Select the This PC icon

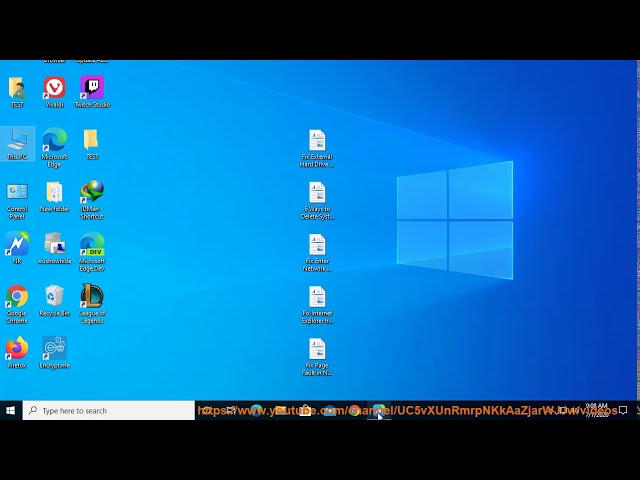coord(17,144)
